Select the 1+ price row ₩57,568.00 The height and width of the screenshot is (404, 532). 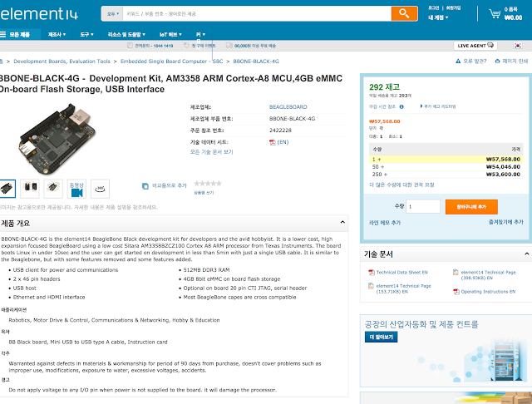click(446, 159)
